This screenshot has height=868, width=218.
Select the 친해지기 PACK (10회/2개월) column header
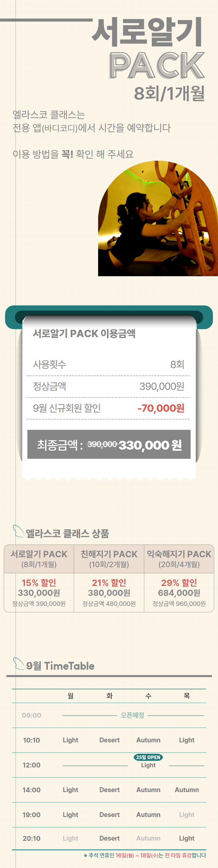pyautogui.click(x=109, y=559)
